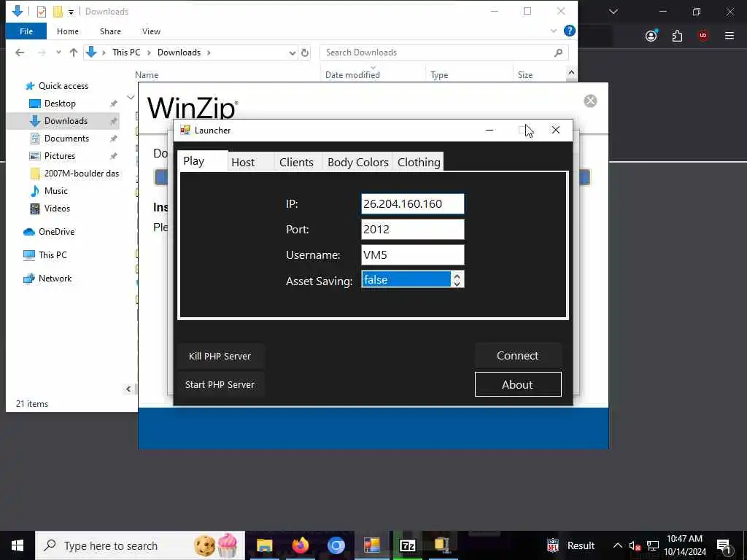
Task: Open the Clients tab
Action: tap(298, 163)
